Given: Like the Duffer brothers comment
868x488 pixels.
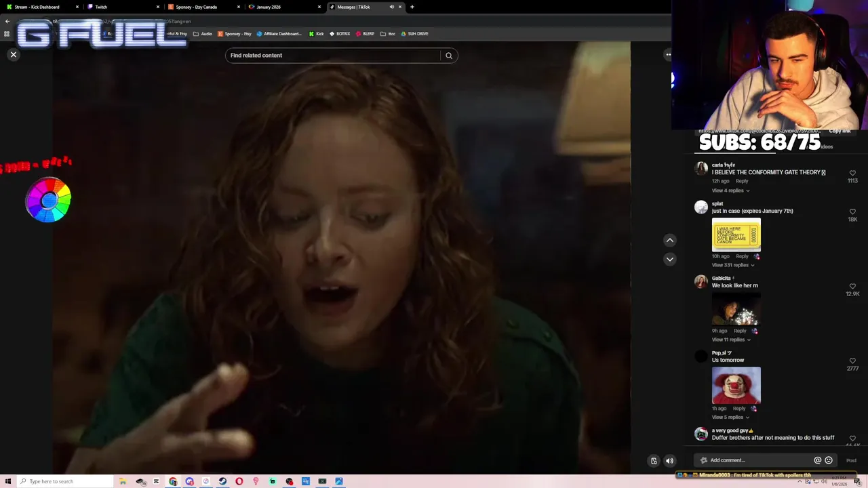Looking at the screenshot, I should 852,438.
